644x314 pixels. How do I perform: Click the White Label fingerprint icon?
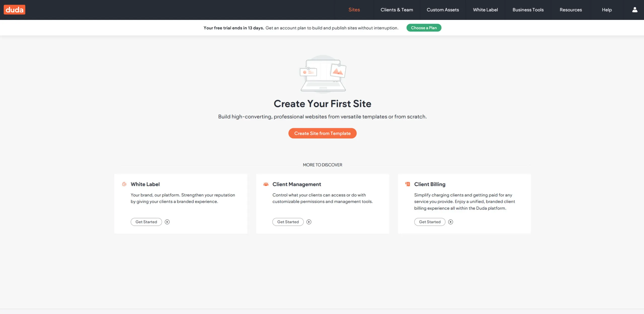click(124, 184)
